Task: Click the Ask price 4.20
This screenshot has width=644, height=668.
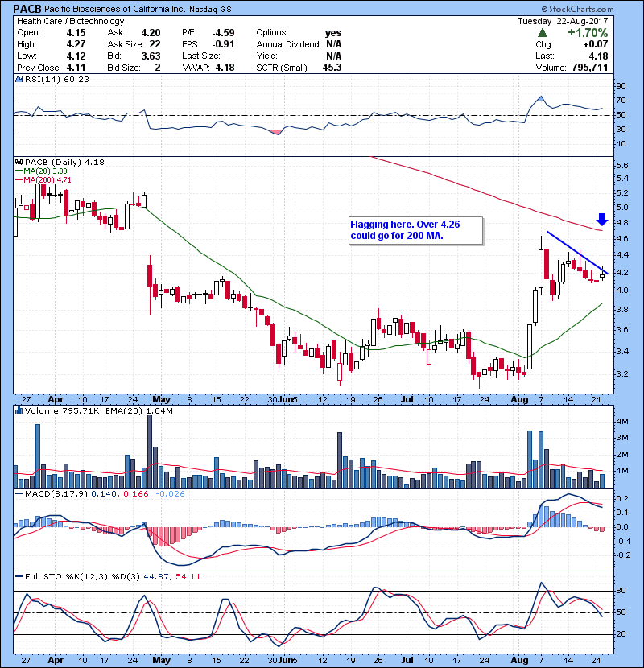Action: pos(151,33)
